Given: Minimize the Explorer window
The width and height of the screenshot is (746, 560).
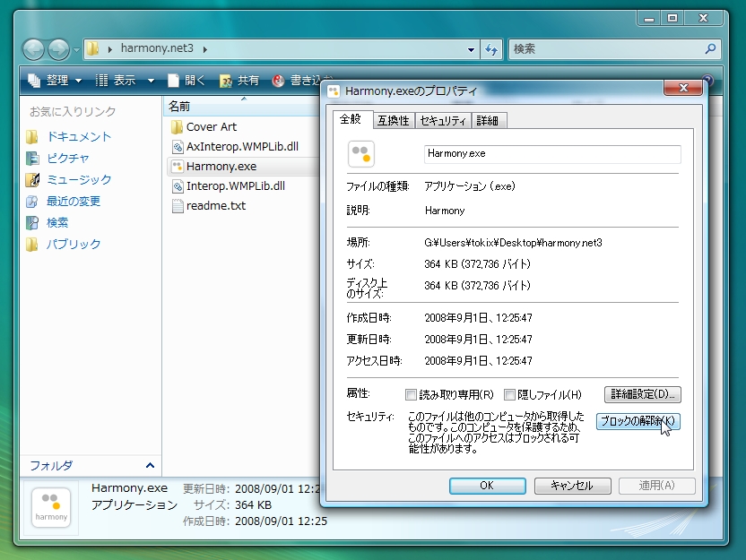Looking at the screenshot, I should click(649, 19).
